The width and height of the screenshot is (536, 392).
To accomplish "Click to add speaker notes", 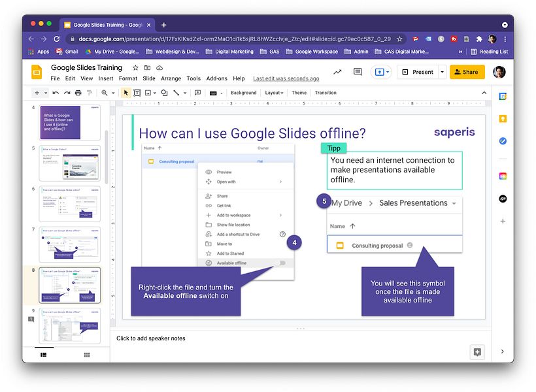I will (x=151, y=338).
